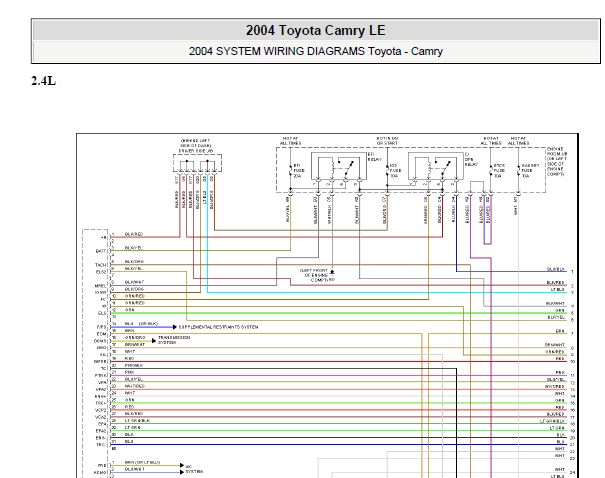Click 'HOT AT ALL TIMES' above EFI fuse
Screen dimensions: 605x478
pos(291,141)
